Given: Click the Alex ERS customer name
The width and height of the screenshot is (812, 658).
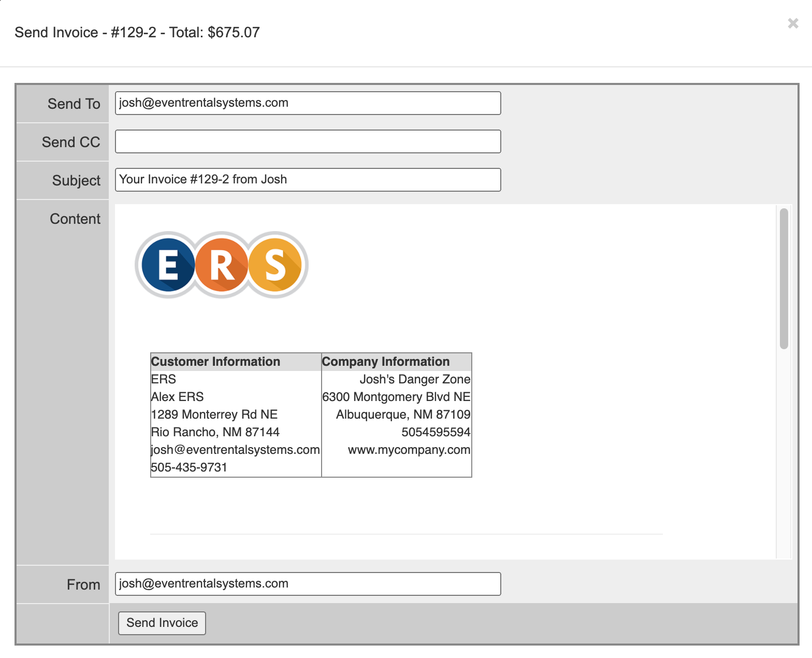Looking at the screenshot, I should pyautogui.click(x=177, y=397).
